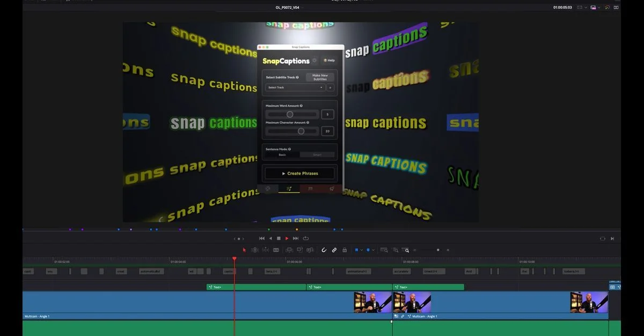Open the Help link in Snap Captions
The width and height of the screenshot is (644, 336).
coord(329,61)
